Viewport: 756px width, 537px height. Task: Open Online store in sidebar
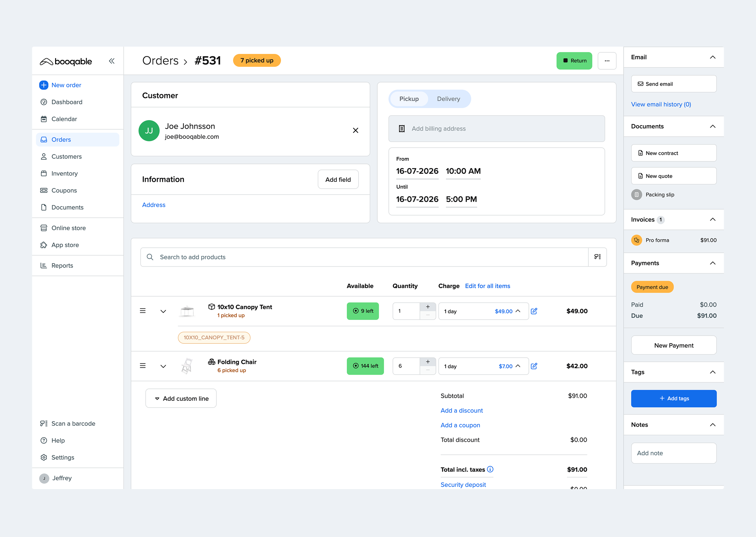coord(63,228)
